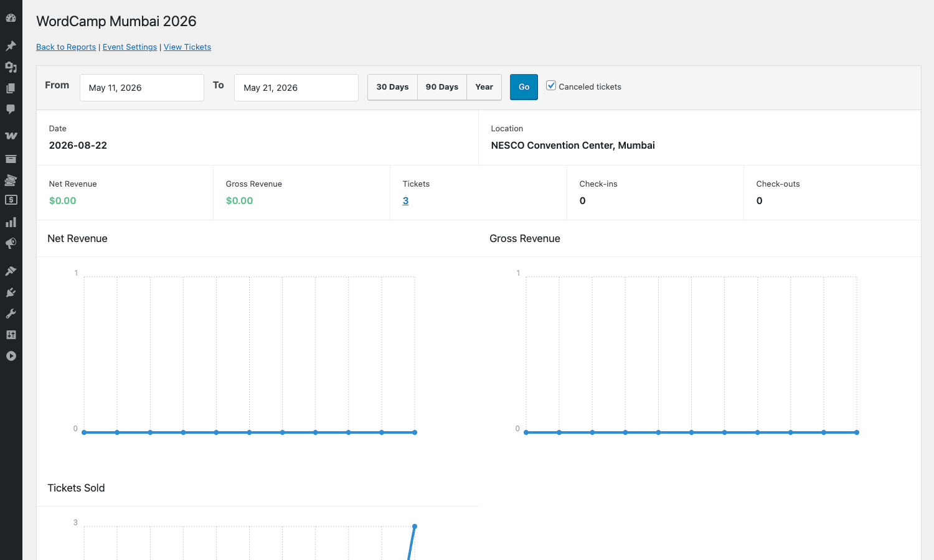Click the Collapse menu play icon
Viewport: 934px width, 560px height.
11,356
